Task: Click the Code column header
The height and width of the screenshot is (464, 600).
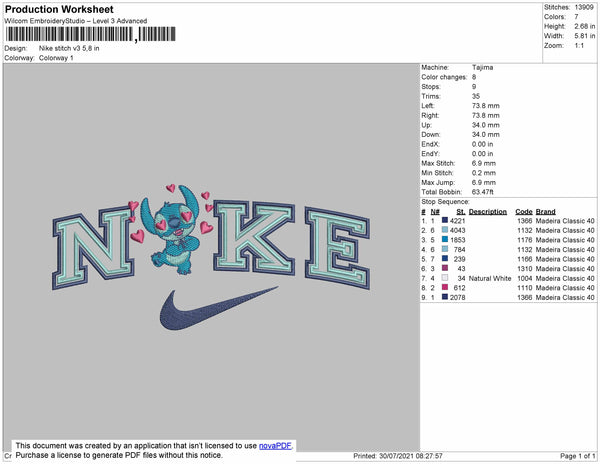Action: click(x=523, y=212)
